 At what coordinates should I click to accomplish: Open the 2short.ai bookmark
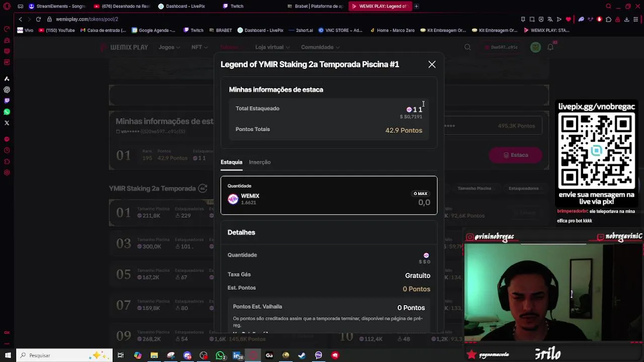301,30
